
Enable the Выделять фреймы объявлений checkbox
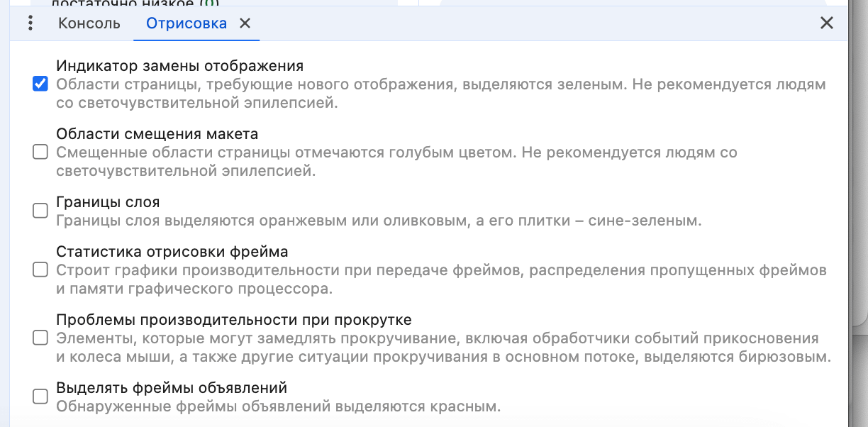40,396
